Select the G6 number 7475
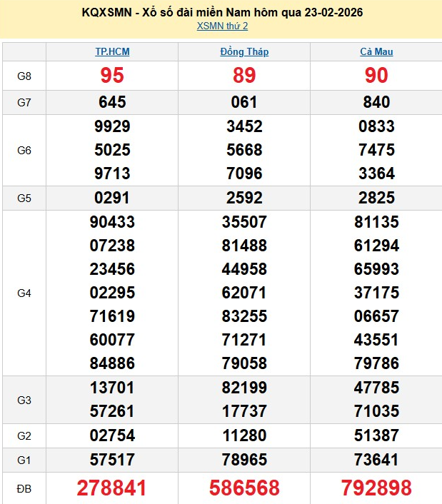442x504 pixels. point(376,150)
